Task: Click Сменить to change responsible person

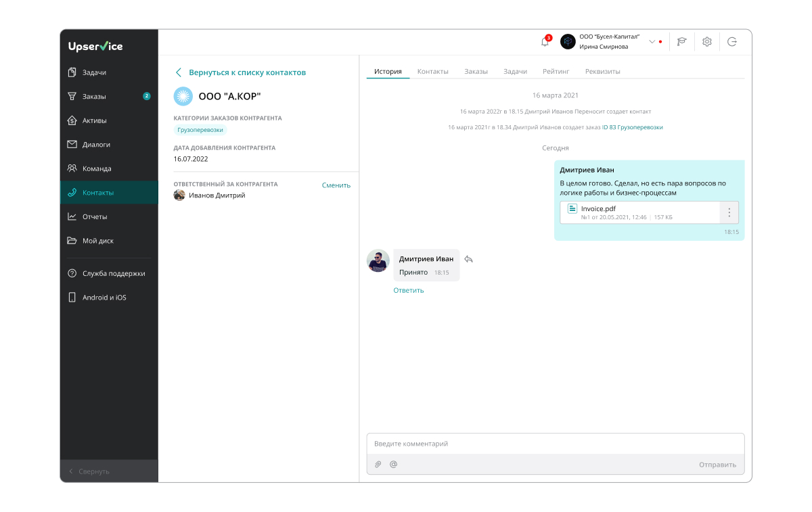Action: 336,185
